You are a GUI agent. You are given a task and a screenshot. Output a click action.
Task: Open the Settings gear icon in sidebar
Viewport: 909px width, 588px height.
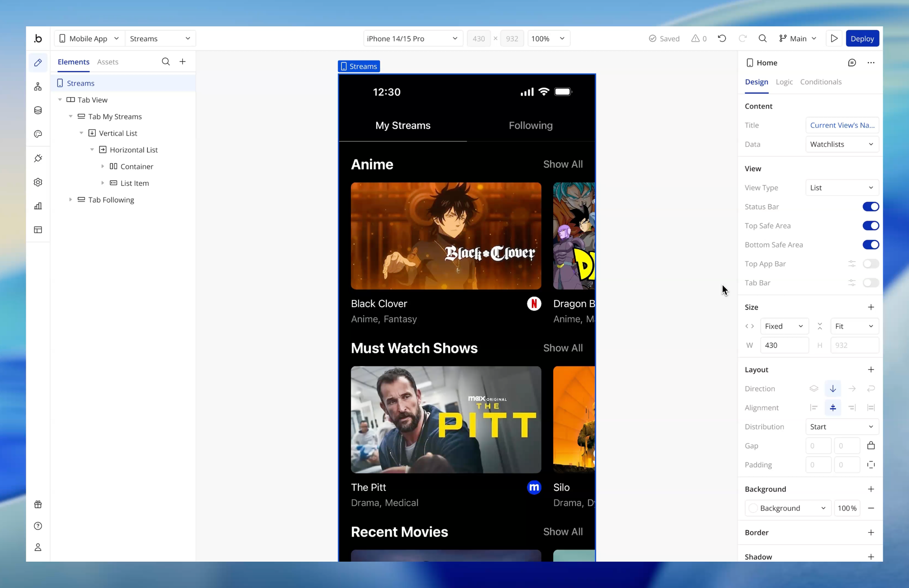tap(38, 182)
